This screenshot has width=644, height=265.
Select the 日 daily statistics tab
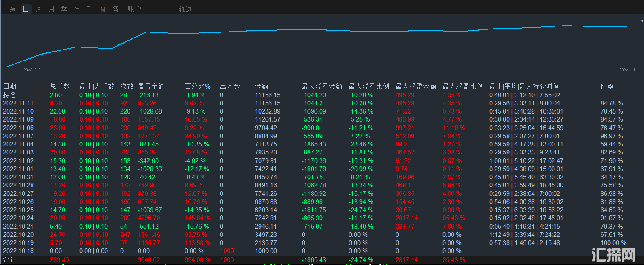[x=26, y=9]
